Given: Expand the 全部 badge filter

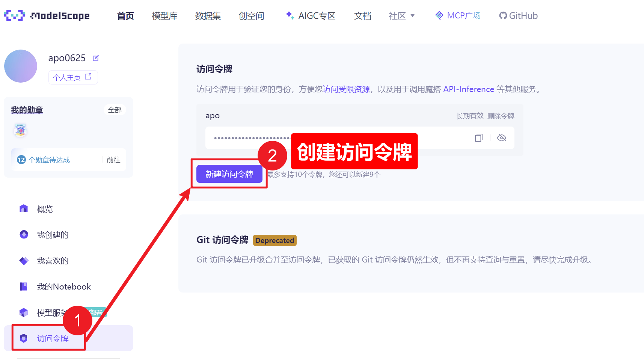Looking at the screenshot, I should [x=114, y=110].
